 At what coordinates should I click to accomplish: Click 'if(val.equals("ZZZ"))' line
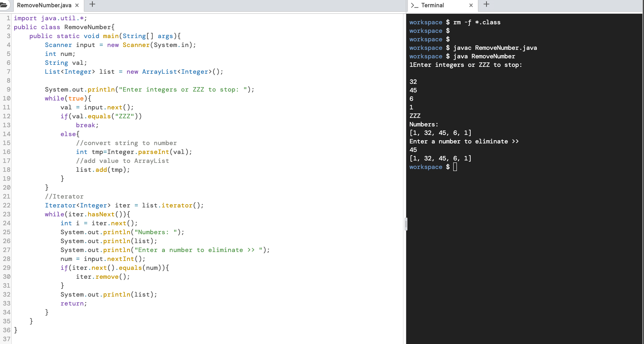(101, 116)
